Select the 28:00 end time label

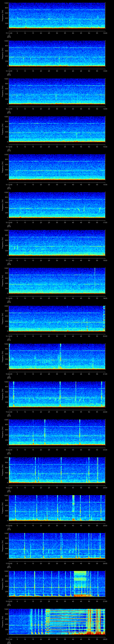[105, 639]
